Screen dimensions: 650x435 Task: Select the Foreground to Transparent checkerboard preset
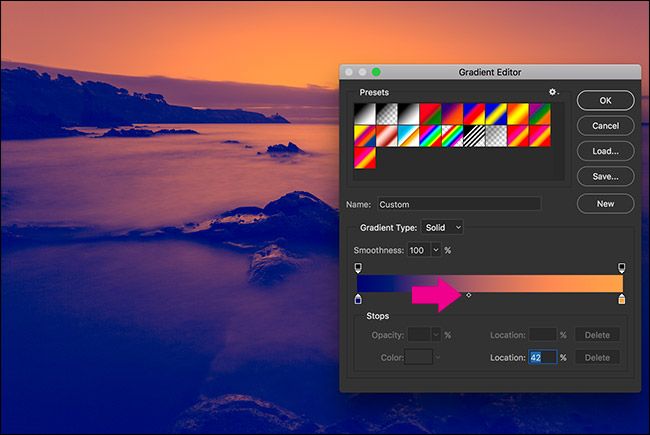[x=387, y=114]
